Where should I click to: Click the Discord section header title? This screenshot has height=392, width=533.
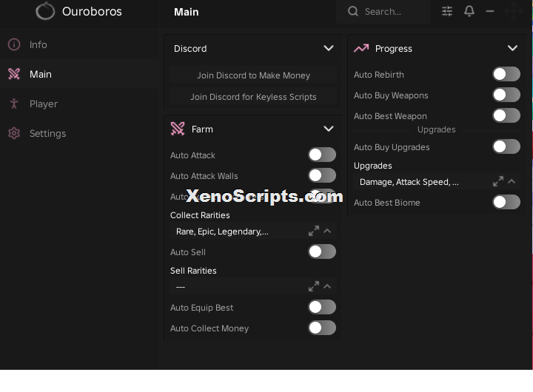pos(190,49)
